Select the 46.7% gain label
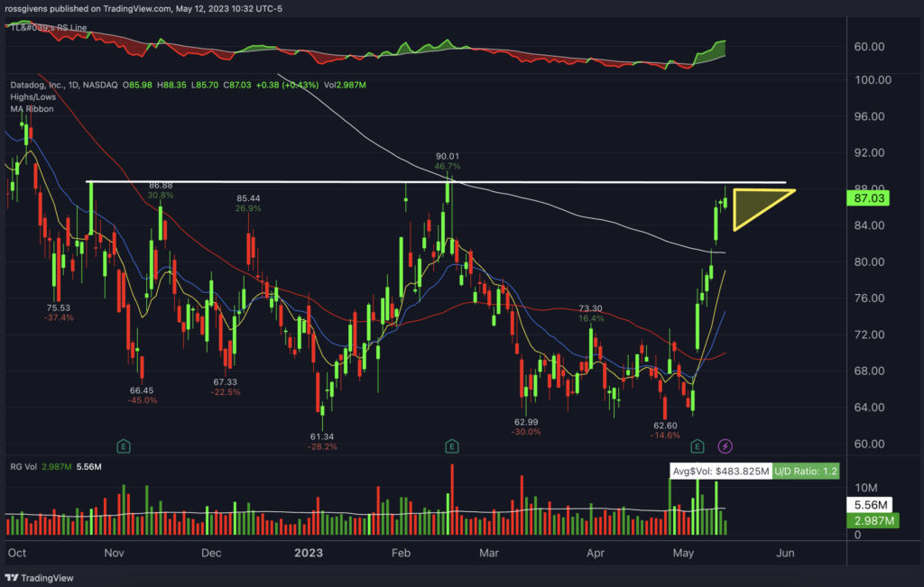Image resolution: width=924 pixels, height=587 pixels. pos(448,166)
